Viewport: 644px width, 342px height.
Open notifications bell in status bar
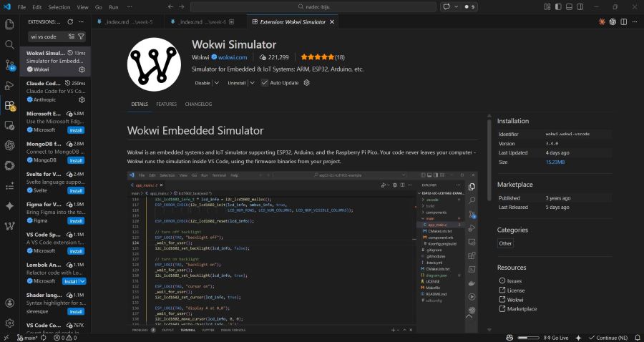[637, 338]
